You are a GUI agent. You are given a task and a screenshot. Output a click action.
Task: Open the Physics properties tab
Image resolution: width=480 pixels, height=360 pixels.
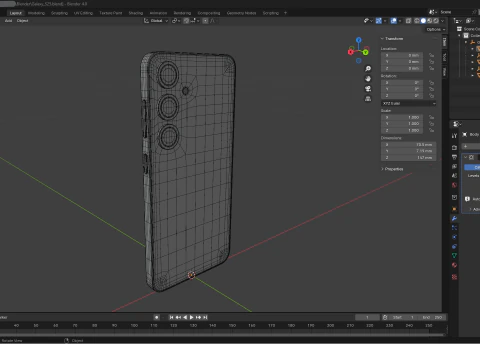point(454,237)
